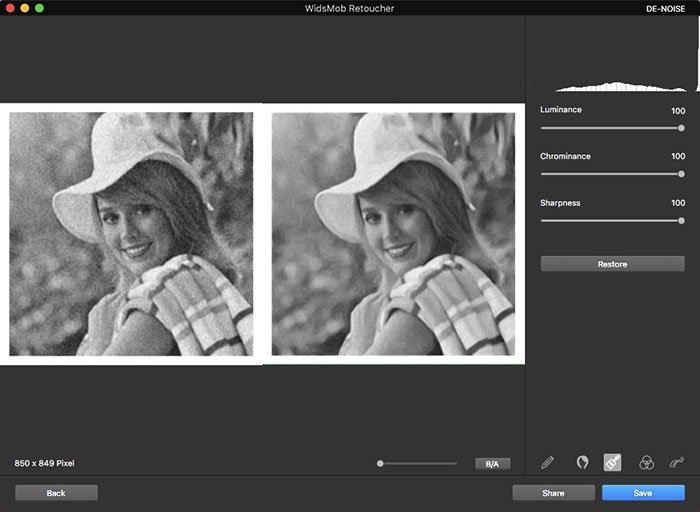Click the Luminance value 100

(x=678, y=111)
